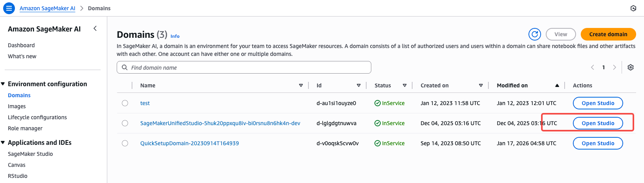Collapse the Amazon SageMaker AI sidebar

coord(95,28)
